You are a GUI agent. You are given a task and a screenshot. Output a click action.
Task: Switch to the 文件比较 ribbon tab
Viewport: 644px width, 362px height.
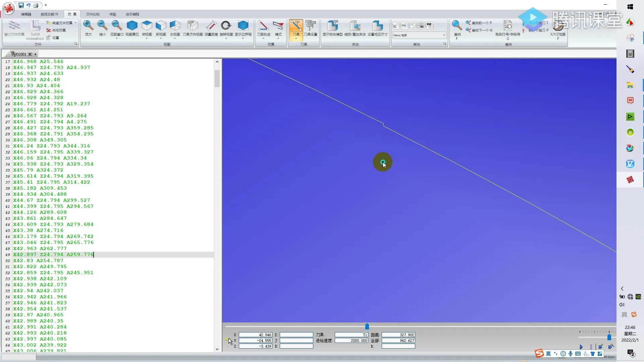pos(93,14)
